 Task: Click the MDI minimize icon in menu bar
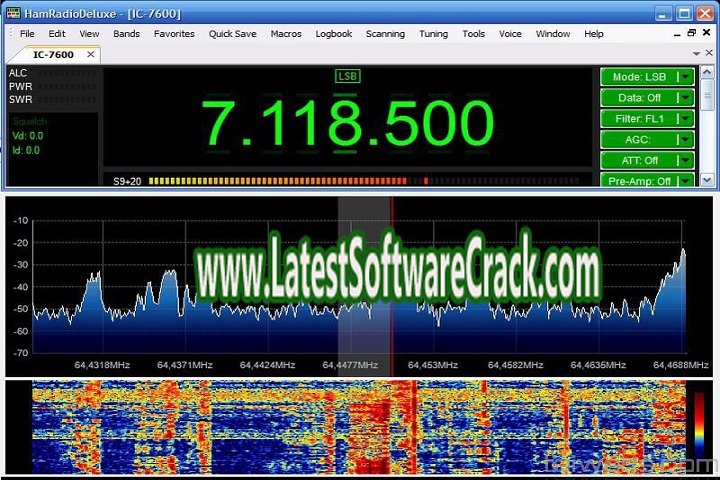coord(675,34)
